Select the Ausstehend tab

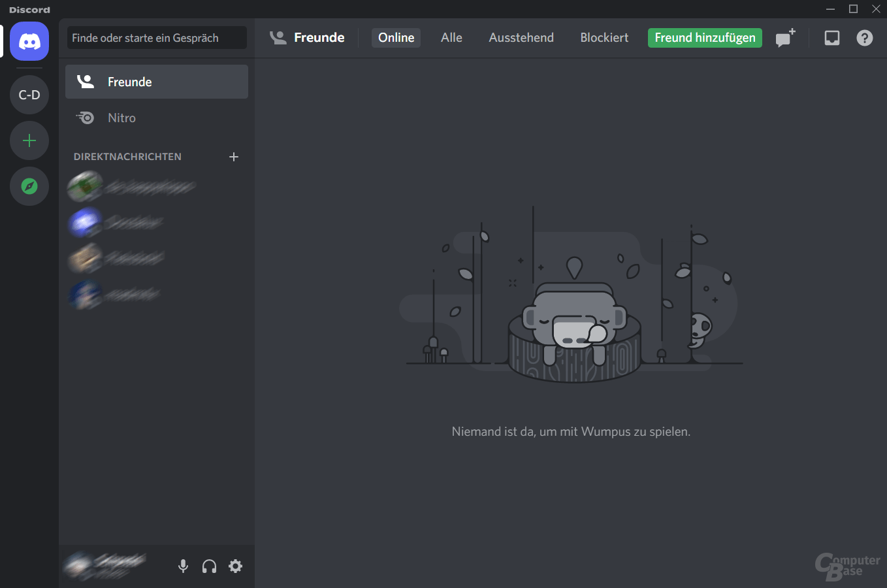(521, 38)
